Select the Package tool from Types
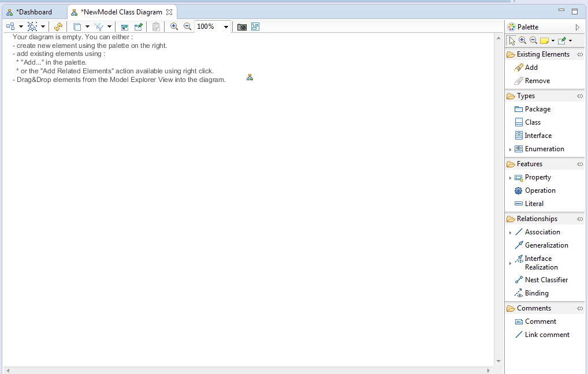The image size is (588, 374). 537,109
